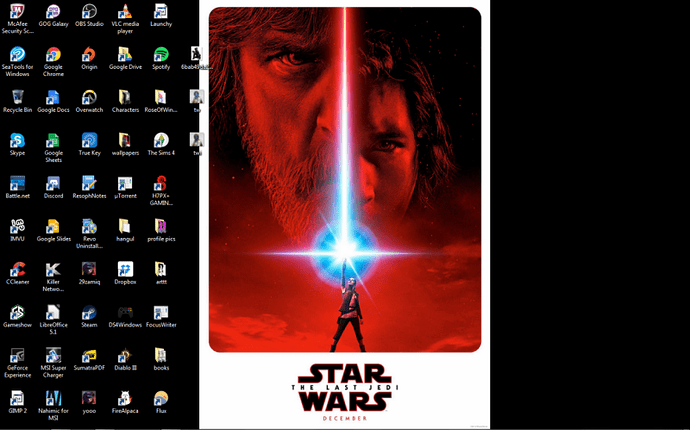Click the hangul folder icon
Viewport: 690px width, 430px height.
[x=125, y=227]
